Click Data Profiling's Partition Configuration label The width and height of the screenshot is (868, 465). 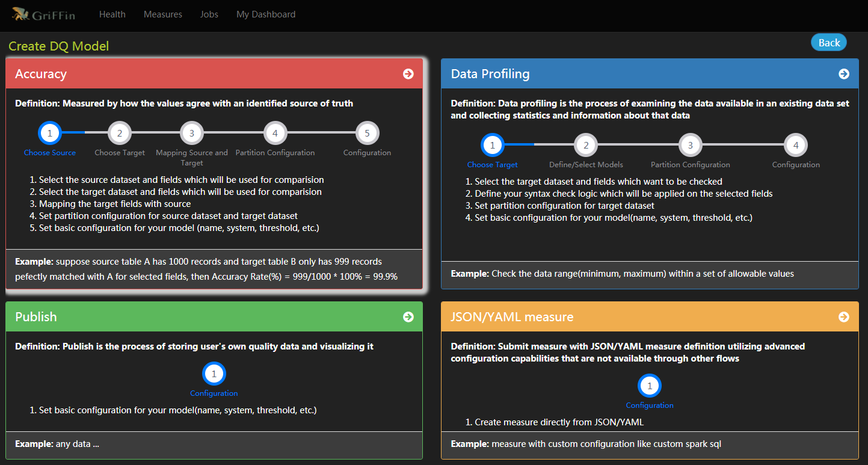coord(691,165)
